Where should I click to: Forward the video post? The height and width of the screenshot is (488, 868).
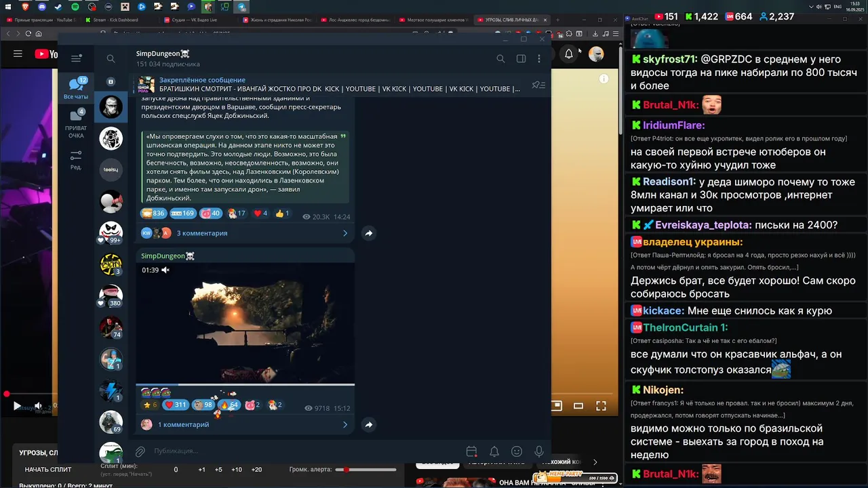tap(369, 425)
